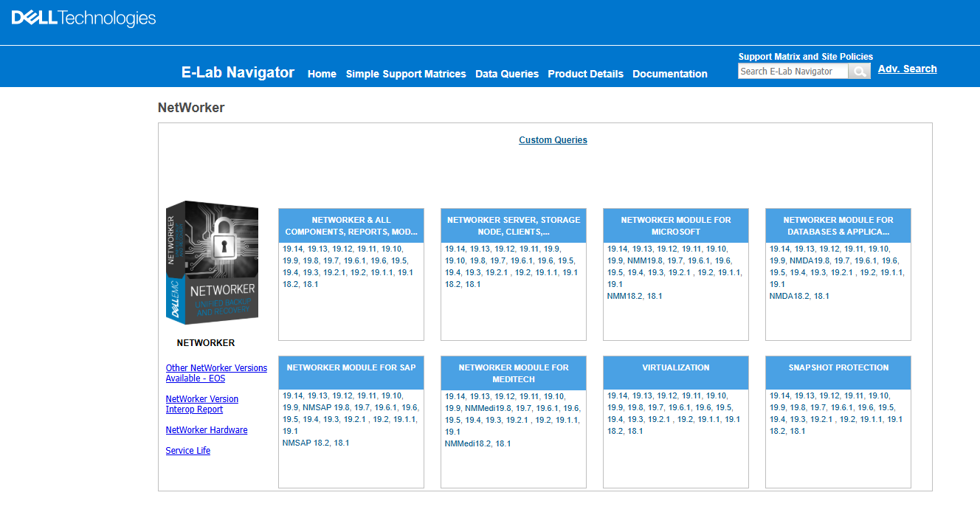Viewport: 980px width, 515px height.
Task: Click the Dell Technologies logo
Action: coord(83,18)
